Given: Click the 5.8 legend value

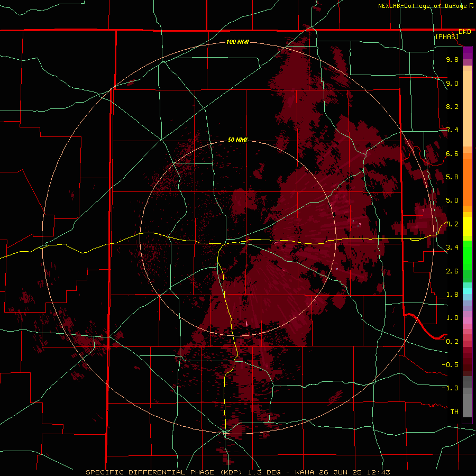Looking at the screenshot, I should coord(452,177).
